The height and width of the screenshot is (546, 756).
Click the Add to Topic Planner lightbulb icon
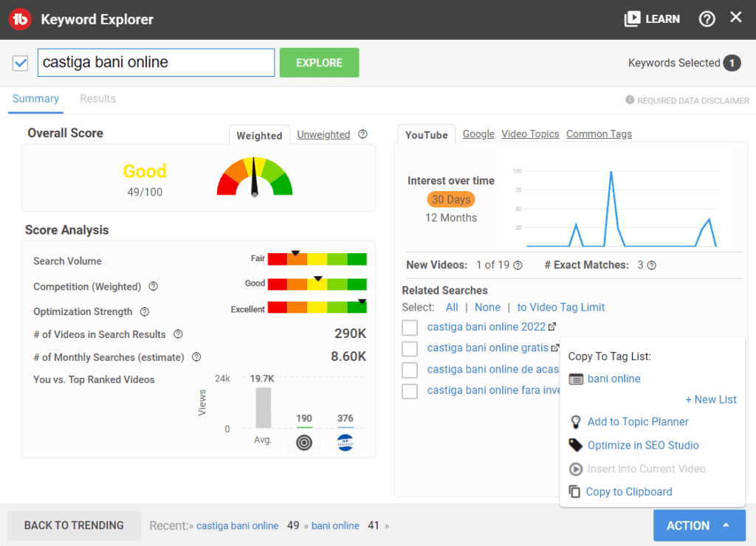click(x=576, y=422)
